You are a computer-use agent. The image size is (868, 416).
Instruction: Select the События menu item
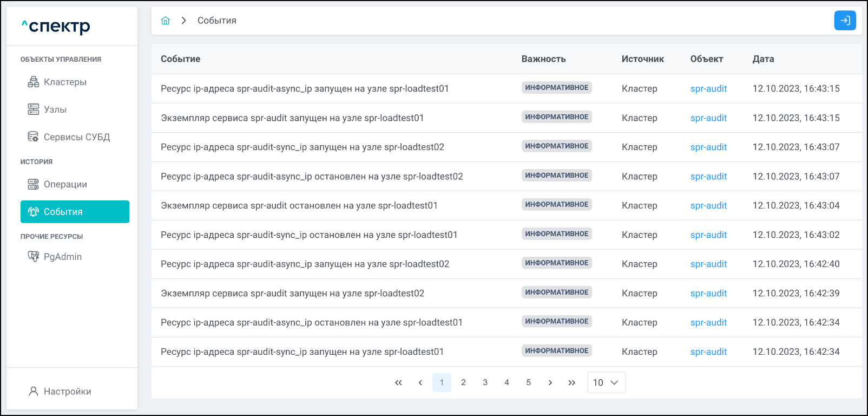pyautogui.click(x=75, y=212)
